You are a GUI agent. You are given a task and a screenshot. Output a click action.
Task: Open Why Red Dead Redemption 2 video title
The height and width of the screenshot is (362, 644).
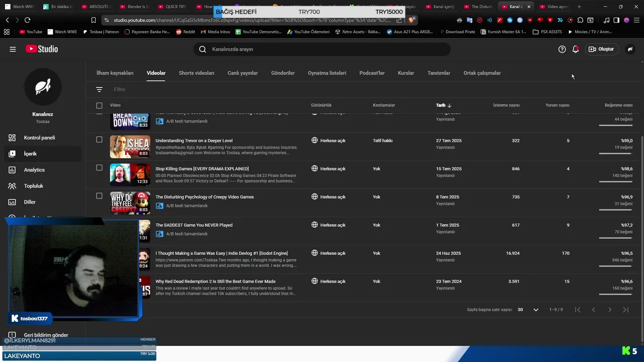(215, 282)
